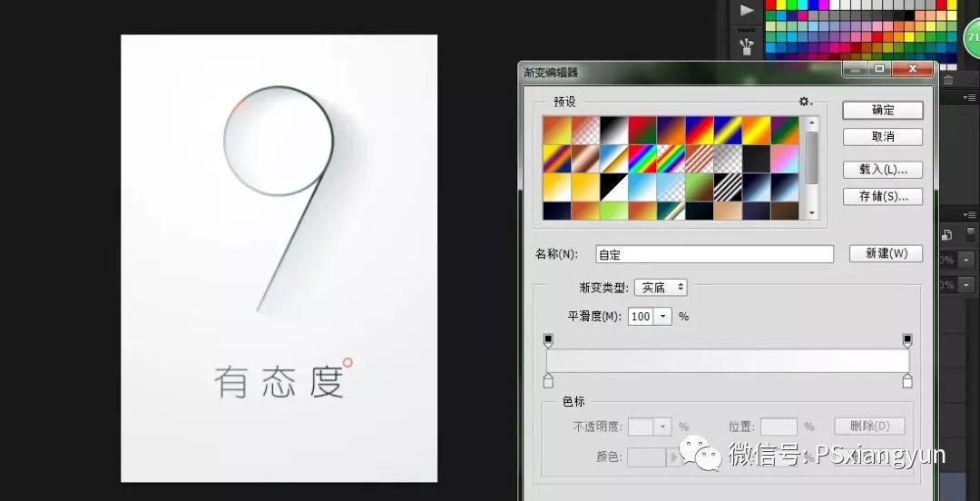
Task: Click the white gradient preview bar
Action: tap(728, 361)
